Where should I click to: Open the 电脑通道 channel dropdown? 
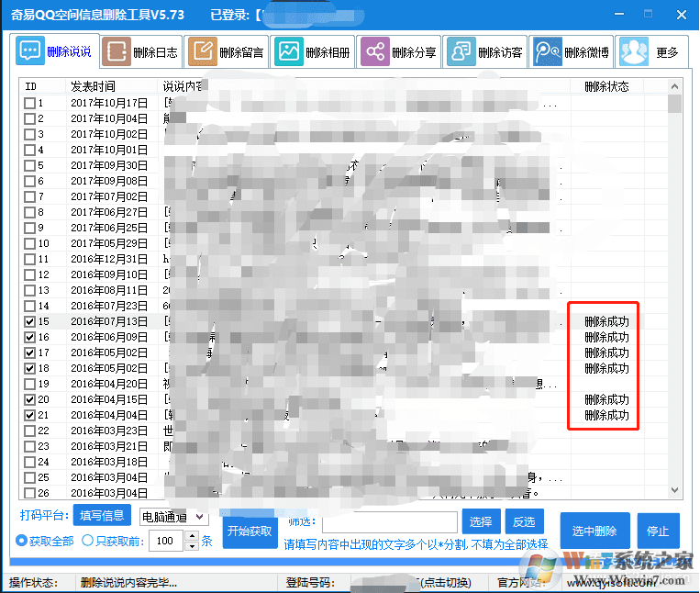(174, 517)
